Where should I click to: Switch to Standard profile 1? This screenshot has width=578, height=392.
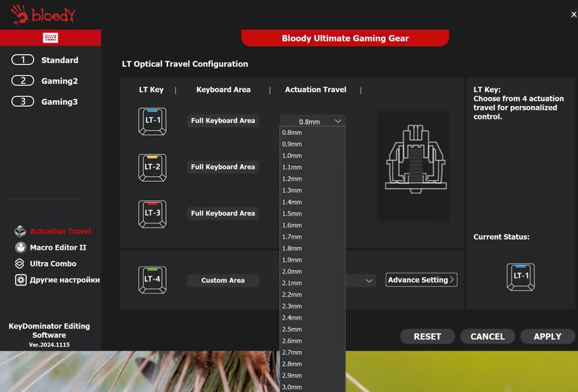coord(45,60)
